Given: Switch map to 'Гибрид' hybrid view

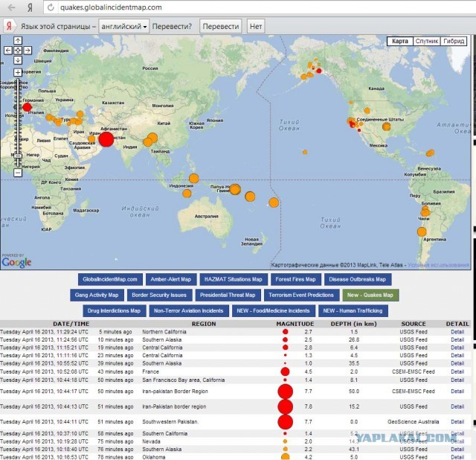Looking at the screenshot, I should tap(454, 41).
